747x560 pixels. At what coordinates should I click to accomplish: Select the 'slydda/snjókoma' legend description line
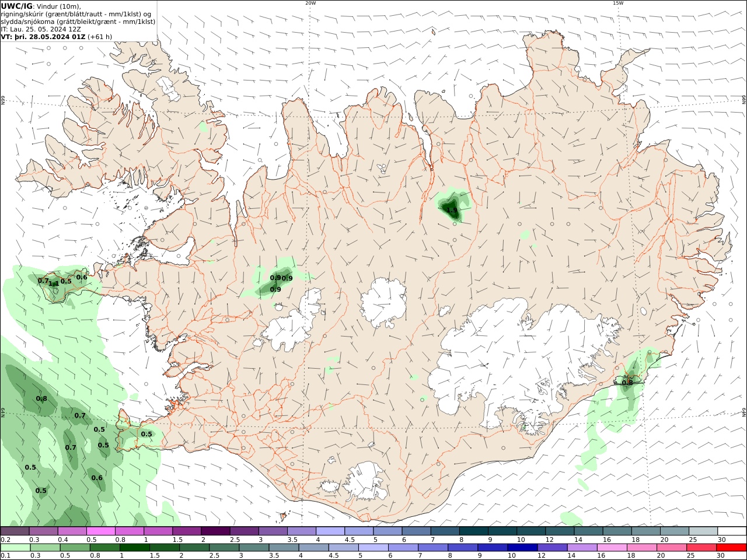(78, 21)
